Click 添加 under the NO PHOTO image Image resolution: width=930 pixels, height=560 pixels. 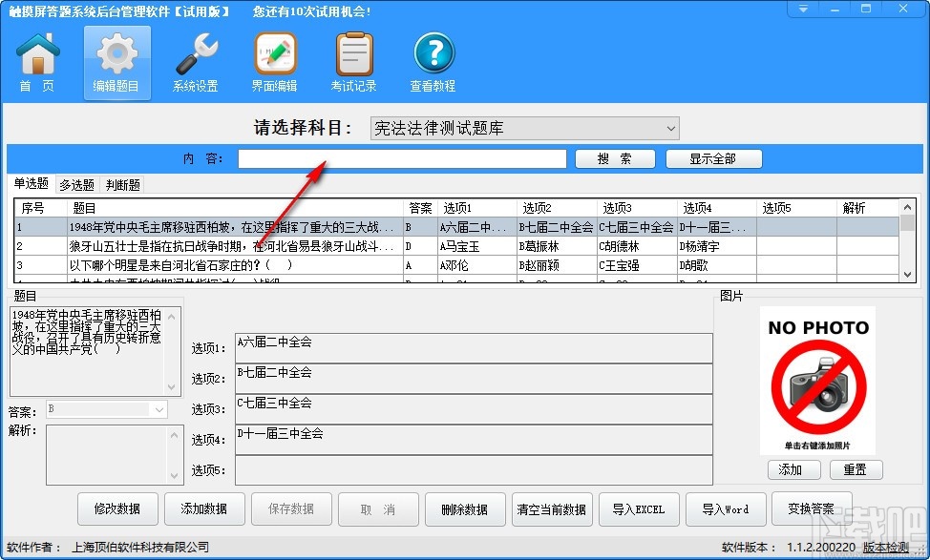792,469
